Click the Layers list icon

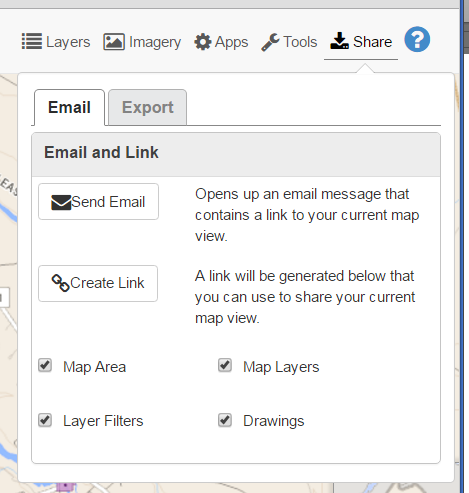(x=32, y=42)
